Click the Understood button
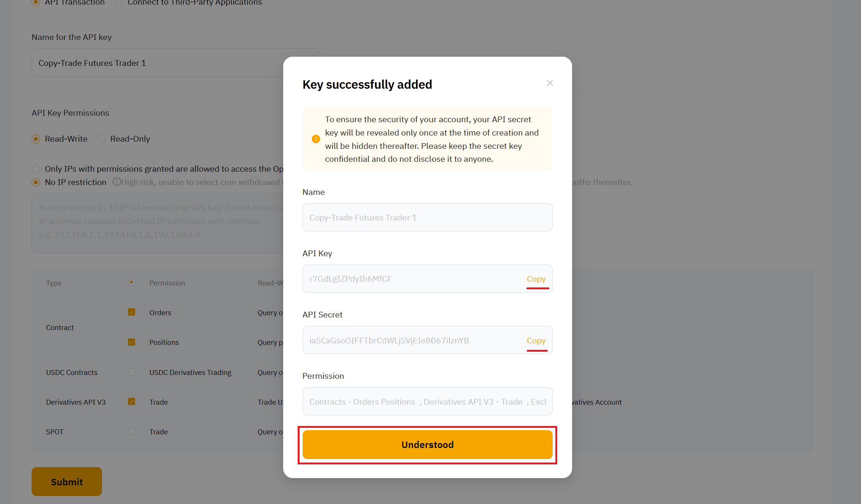Viewport: 861px width, 504px height. [x=427, y=445]
